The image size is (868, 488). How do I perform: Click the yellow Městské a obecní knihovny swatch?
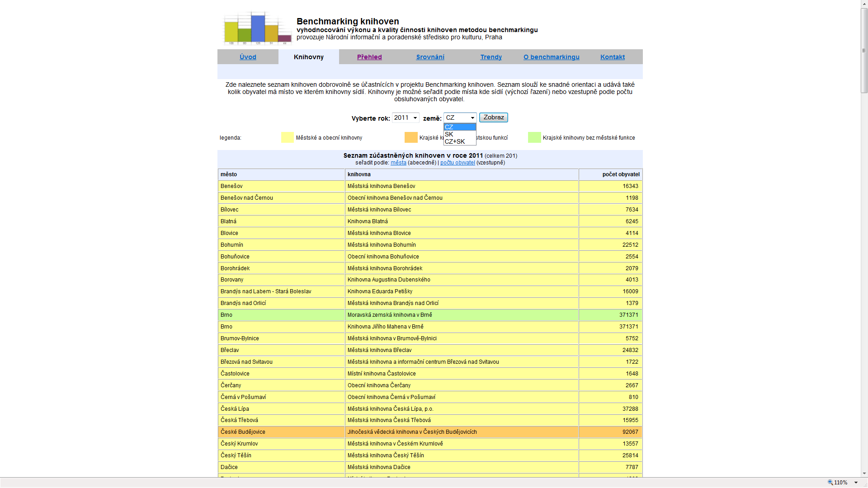point(288,137)
